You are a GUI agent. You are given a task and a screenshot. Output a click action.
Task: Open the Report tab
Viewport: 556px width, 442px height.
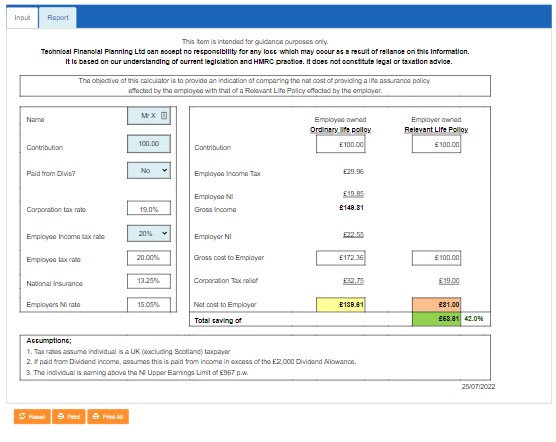click(x=58, y=18)
